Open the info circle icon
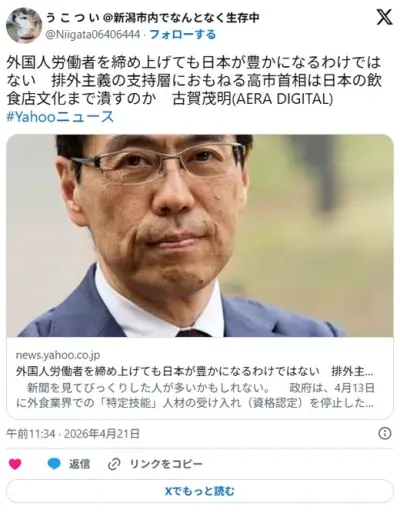 click(385, 434)
